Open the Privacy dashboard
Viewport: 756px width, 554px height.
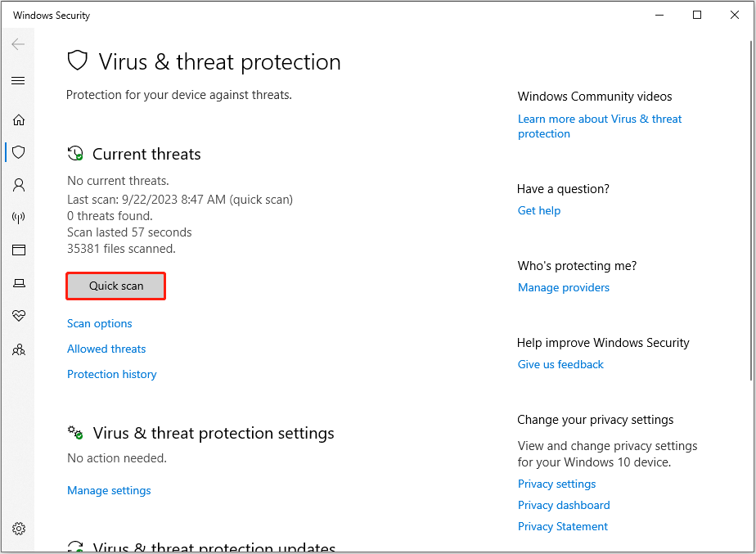click(564, 505)
